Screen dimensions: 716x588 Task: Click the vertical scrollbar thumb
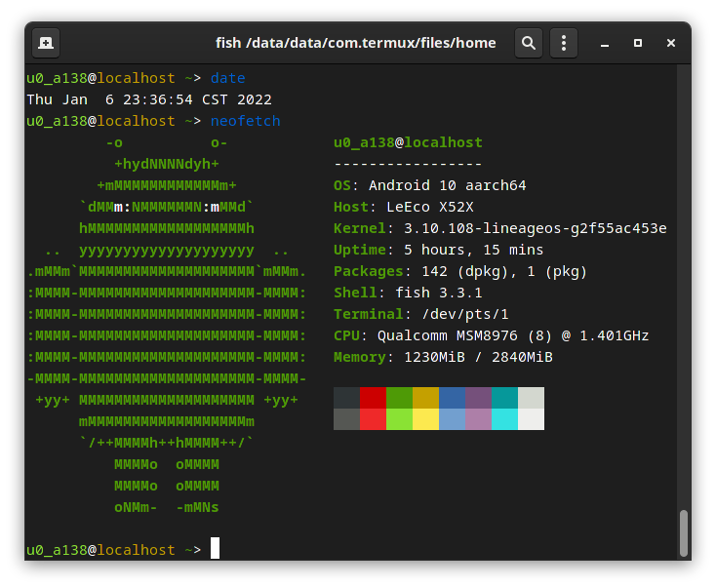[684, 531]
